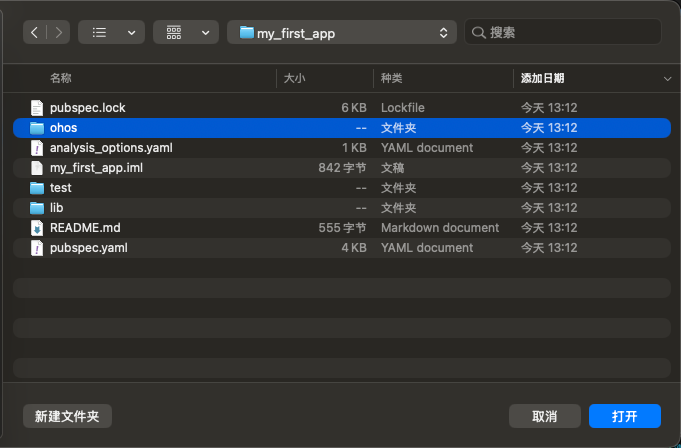Click the 打开 button

coord(625,416)
